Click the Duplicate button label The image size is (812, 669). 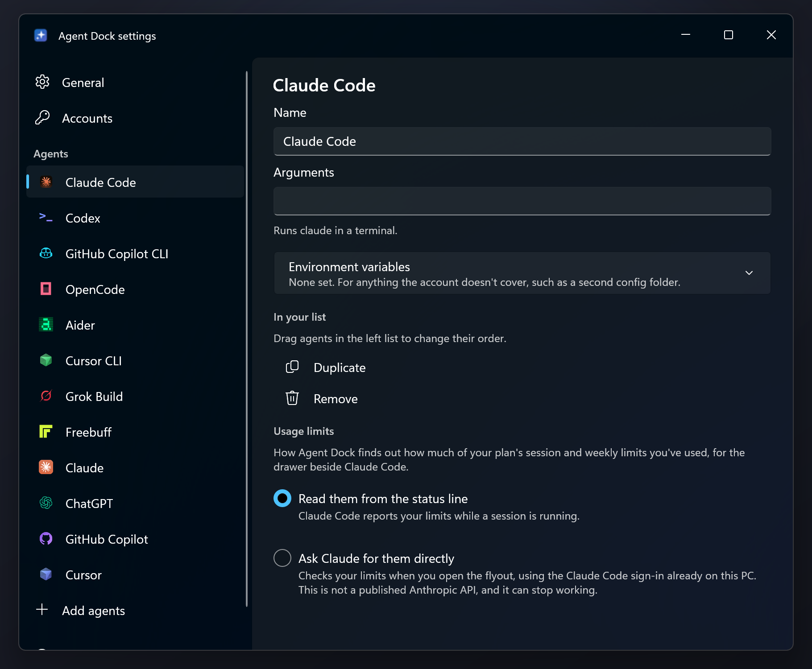pyautogui.click(x=340, y=368)
